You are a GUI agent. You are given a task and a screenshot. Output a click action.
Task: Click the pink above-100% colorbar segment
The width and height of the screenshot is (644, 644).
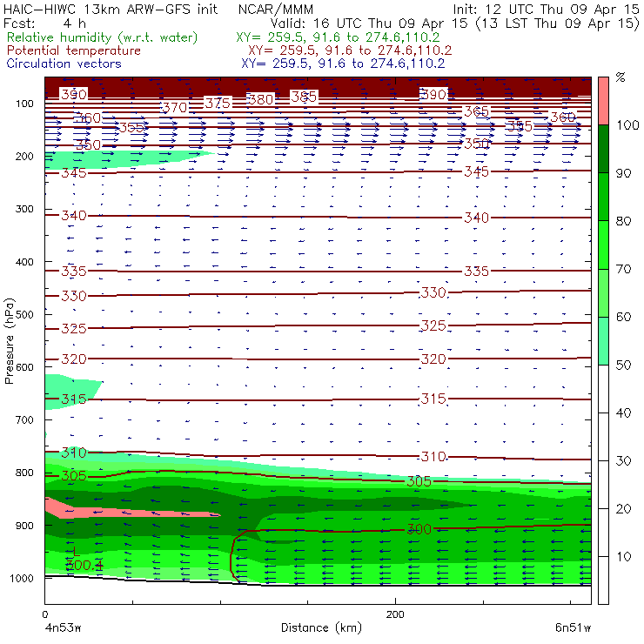coord(603,101)
